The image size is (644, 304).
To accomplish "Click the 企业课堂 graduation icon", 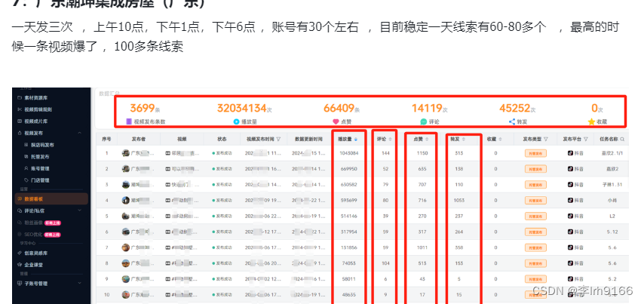I will click(20, 265).
